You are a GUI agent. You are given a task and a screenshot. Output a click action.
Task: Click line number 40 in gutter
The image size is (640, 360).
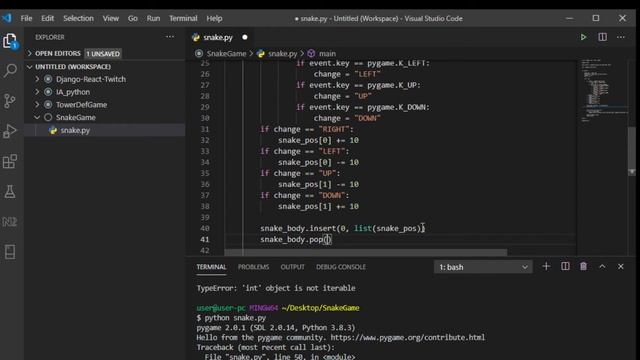point(205,228)
